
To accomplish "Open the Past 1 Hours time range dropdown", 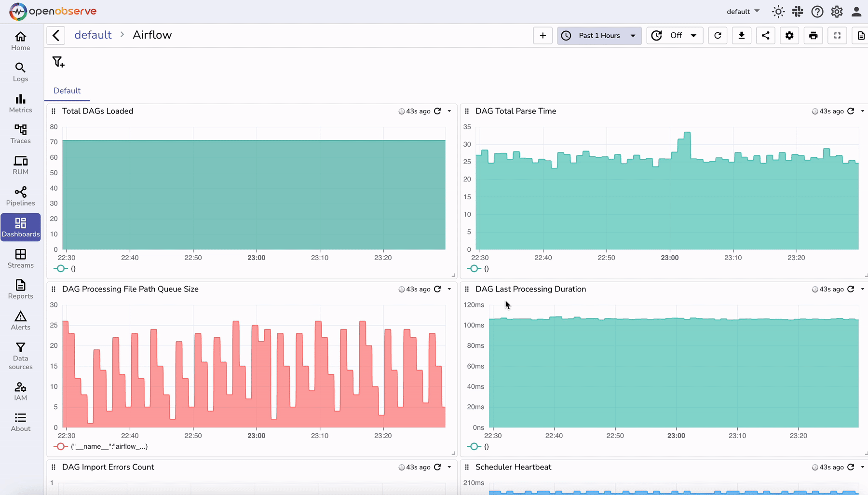I will click(599, 35).
